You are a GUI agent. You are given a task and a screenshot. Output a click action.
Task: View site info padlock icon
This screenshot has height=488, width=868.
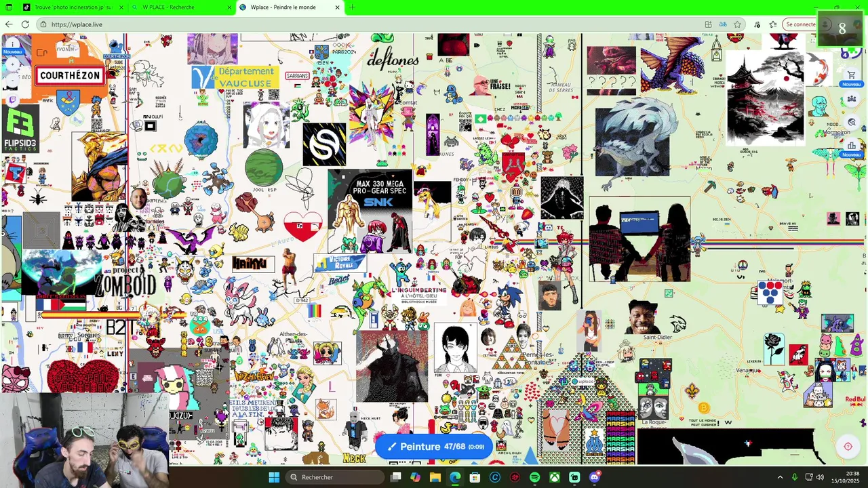pos(43,24)
